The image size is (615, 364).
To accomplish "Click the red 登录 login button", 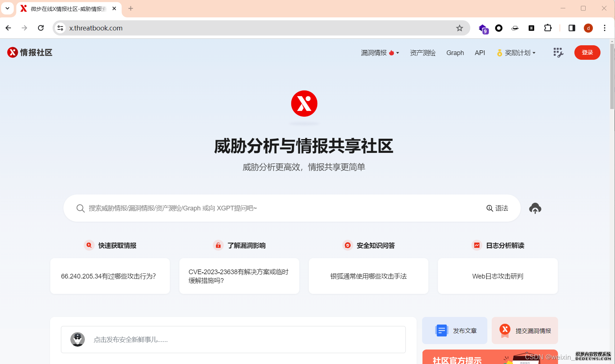I will (x=587, y=53).
